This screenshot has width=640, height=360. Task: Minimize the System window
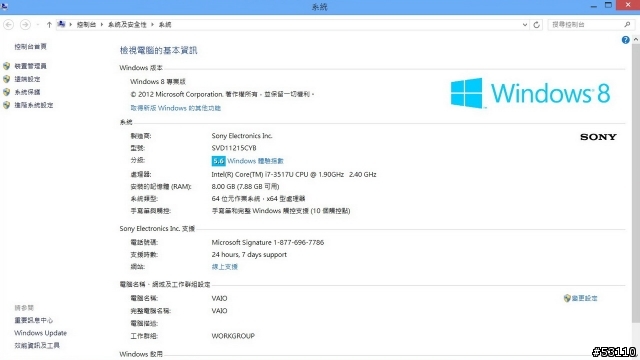coord(593,6)
